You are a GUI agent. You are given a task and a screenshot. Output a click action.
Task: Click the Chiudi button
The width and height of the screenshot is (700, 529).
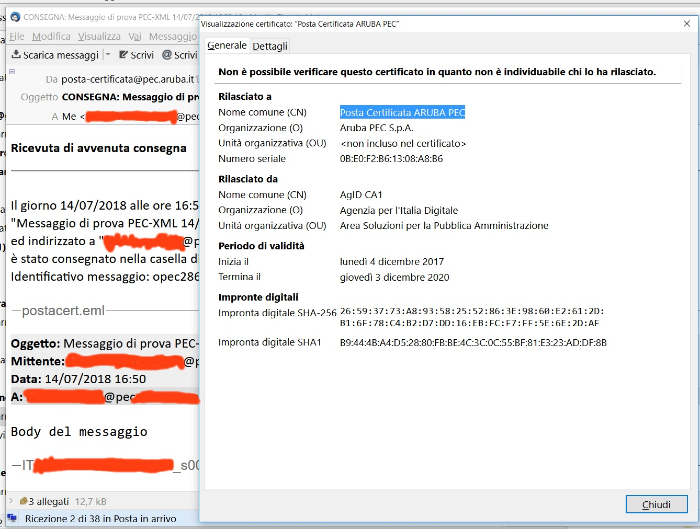656,504
